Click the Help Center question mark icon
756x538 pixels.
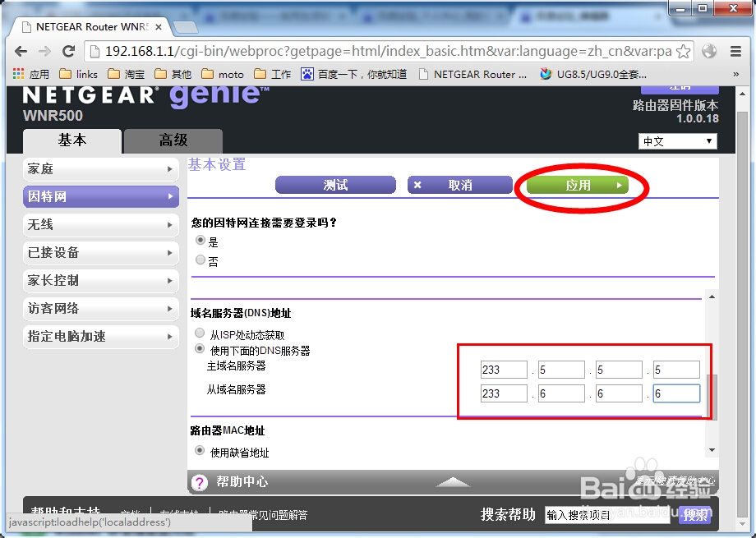200,482
